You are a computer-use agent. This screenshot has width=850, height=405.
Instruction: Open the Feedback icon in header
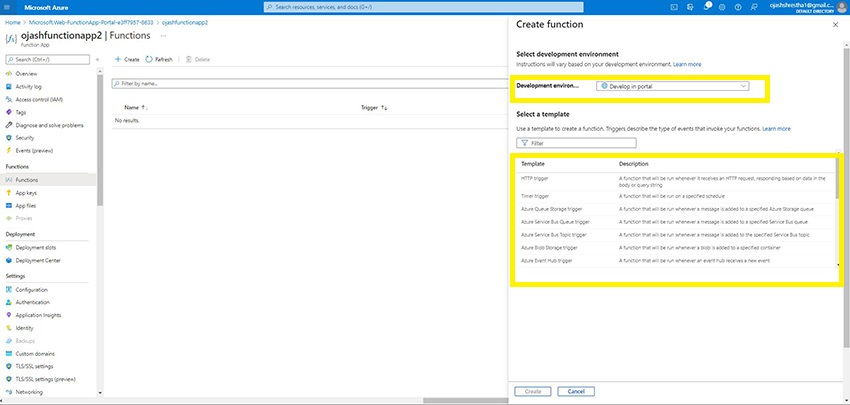[x=754, y=8]
